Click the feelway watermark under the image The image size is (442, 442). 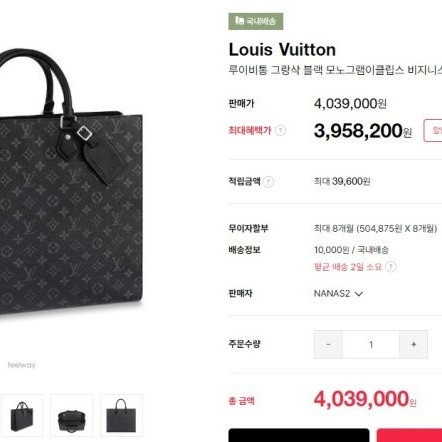(21, 365)
